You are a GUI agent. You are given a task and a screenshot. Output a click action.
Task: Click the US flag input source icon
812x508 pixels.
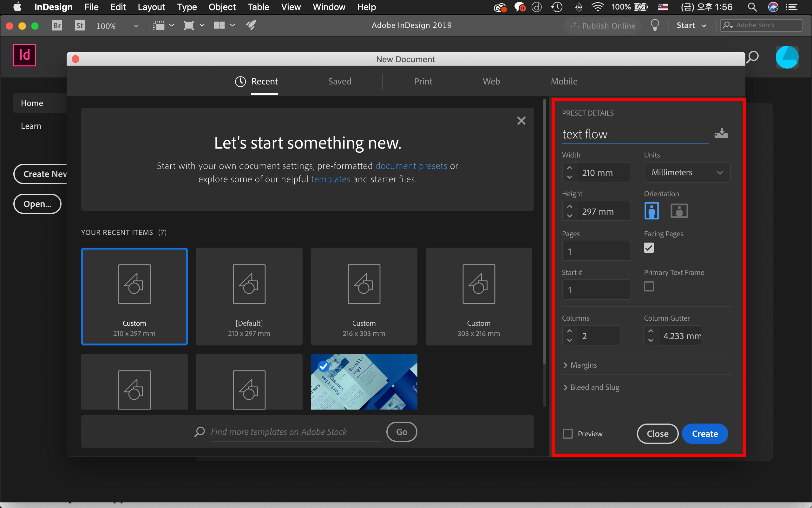tap(663, 7)
